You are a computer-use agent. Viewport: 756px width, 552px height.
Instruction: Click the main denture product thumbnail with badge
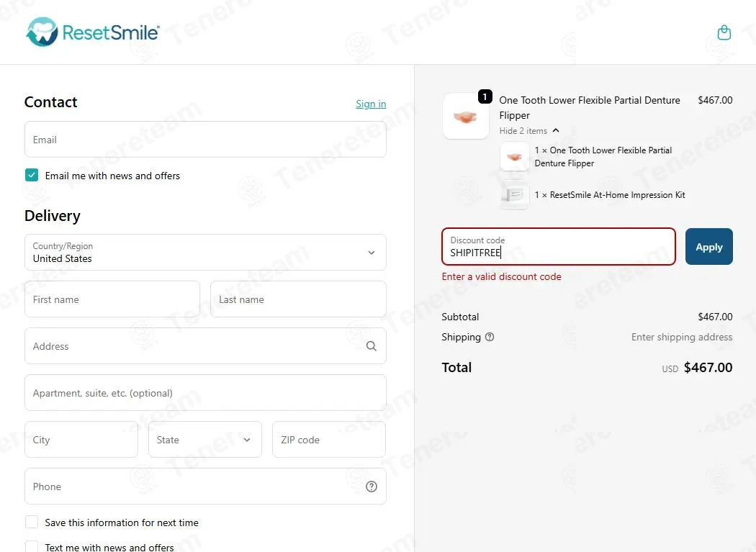(467, 116)
